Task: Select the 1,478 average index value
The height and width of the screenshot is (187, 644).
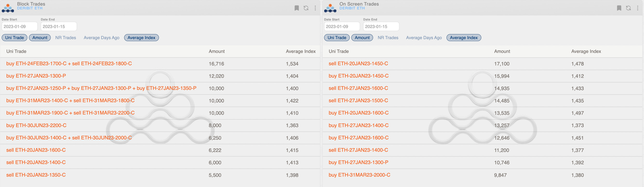Action: tap(577, 64)
